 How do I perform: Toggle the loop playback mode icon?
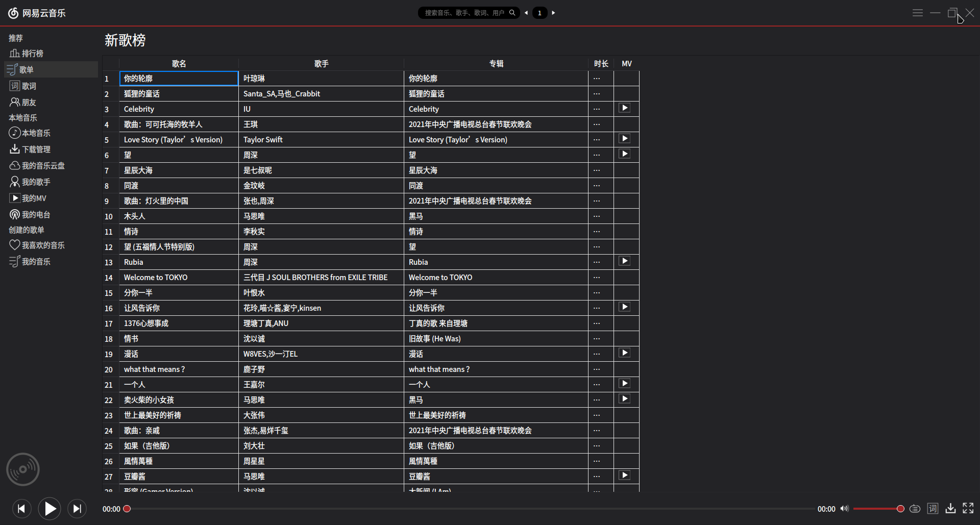point(915,509)
